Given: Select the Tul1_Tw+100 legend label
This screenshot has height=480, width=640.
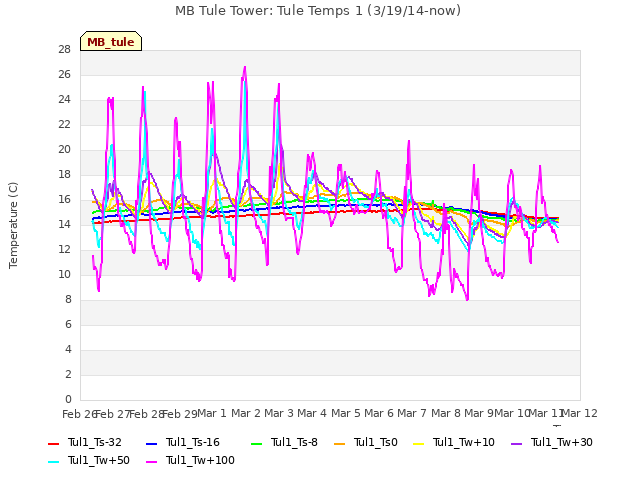Looking at the screenshot, I should click(x=200, y=460).
